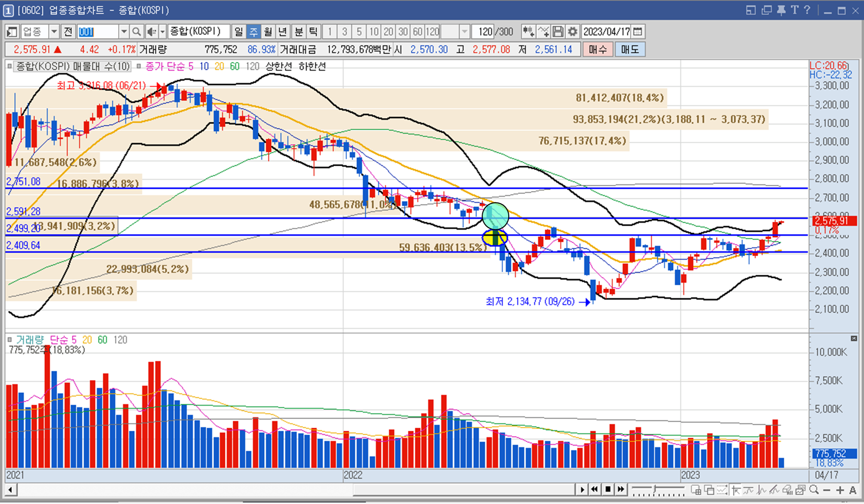Click the chart zoom slider handle
The width and height of the screenshot is (864, 504).
click(x=655, y=490)
